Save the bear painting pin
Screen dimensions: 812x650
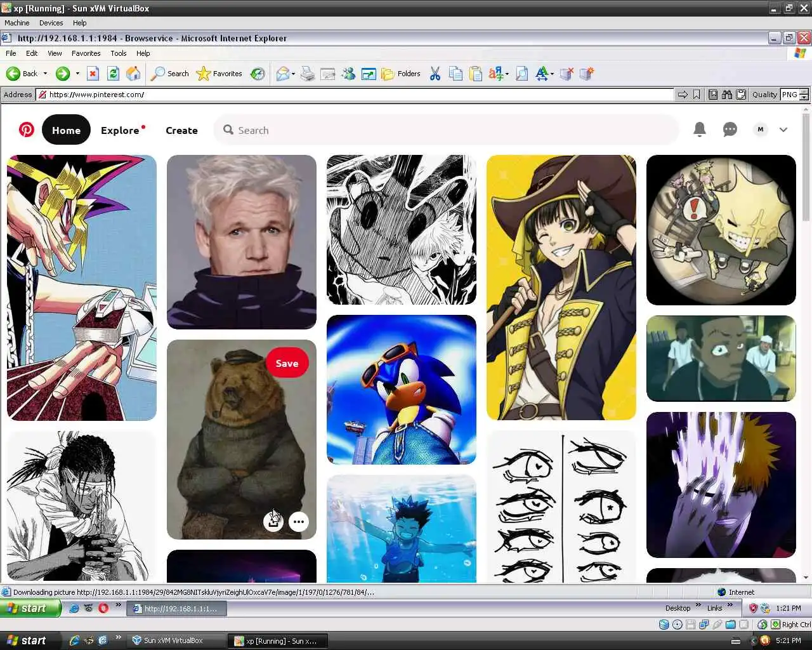pyautogui.click(x=287, y=363)
